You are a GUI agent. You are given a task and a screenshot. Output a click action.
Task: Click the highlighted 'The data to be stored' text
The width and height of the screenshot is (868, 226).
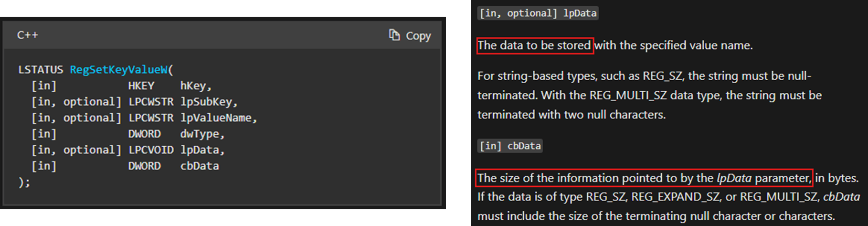point(535,45)
